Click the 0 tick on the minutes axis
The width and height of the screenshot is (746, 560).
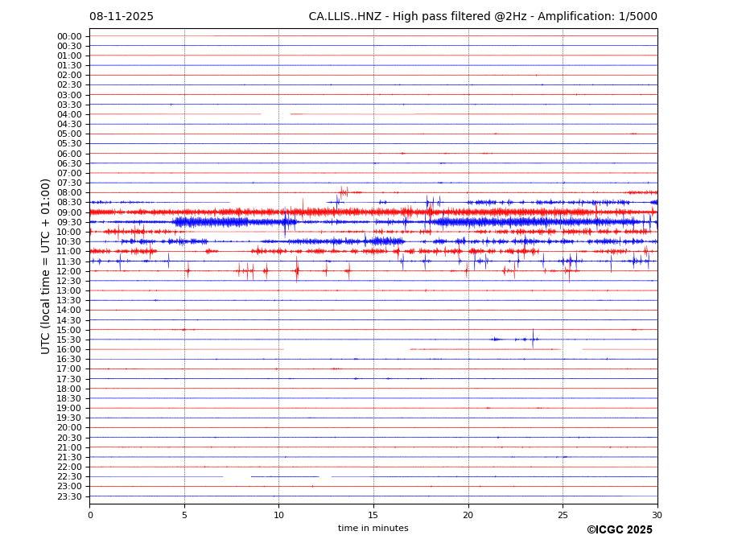(90, 515)
